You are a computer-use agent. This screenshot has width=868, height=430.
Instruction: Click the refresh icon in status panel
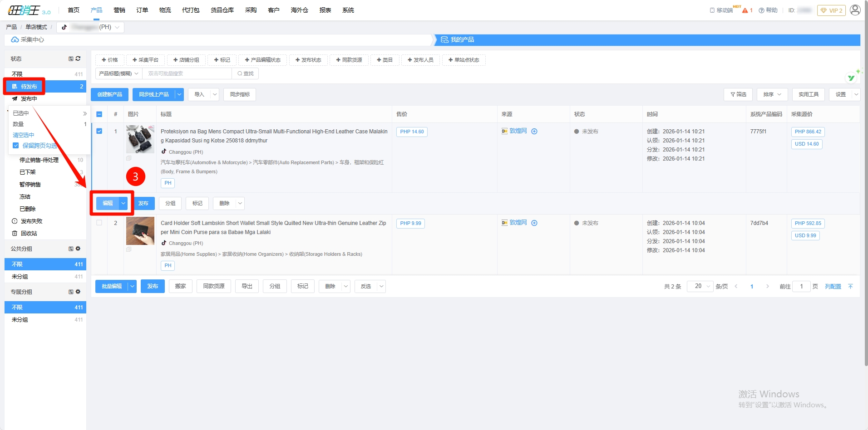click(78, 59)
